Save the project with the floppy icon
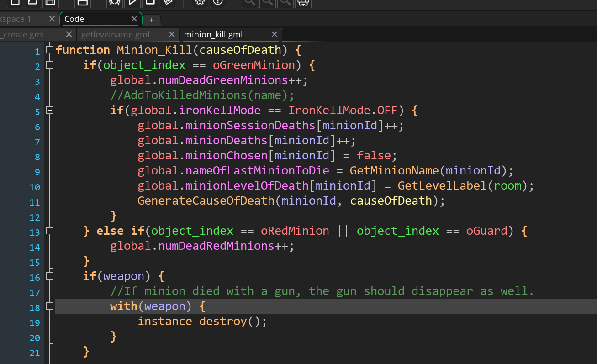Screen dimensions: 597x364 click(50, 2)
